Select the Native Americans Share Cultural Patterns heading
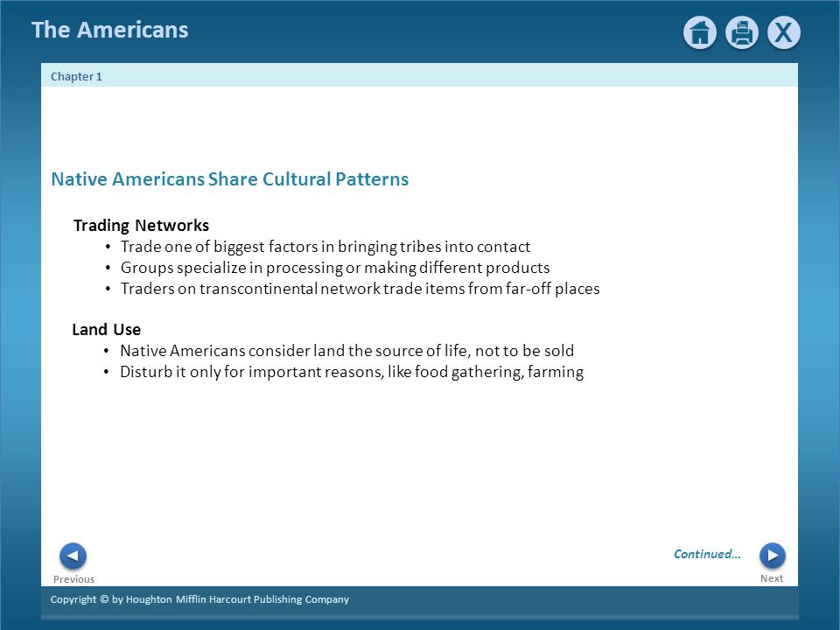The image size is (840, 630). coord(230,178)
